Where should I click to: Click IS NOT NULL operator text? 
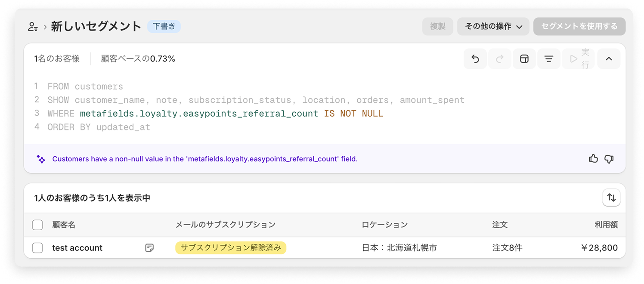tap(353, 114)
